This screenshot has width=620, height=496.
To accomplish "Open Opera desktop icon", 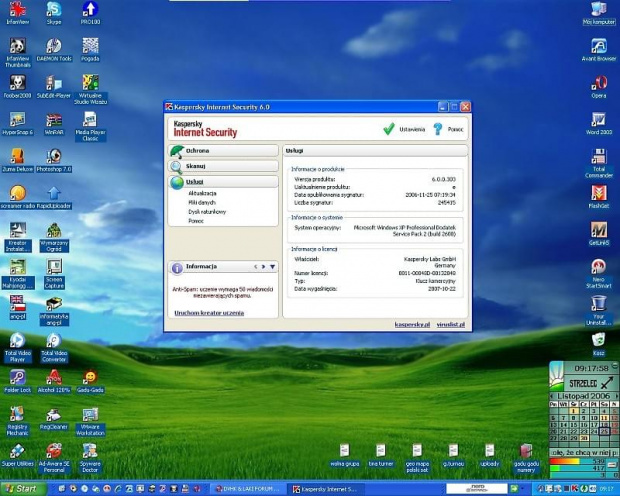I will tap(599, 87).
